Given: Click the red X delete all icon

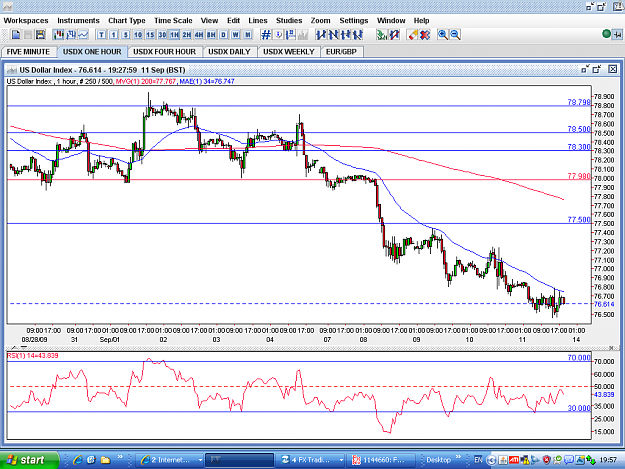Looking at the screenshot, I should pos(425,35).
